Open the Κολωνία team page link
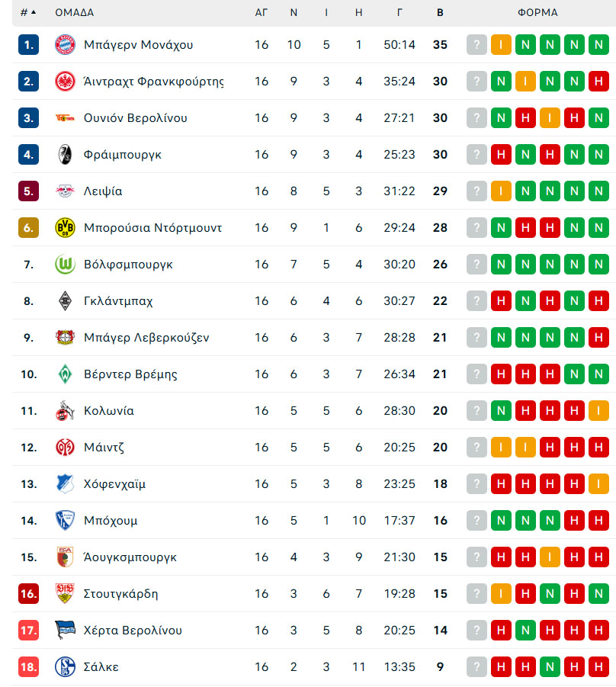 pos(109,411)
